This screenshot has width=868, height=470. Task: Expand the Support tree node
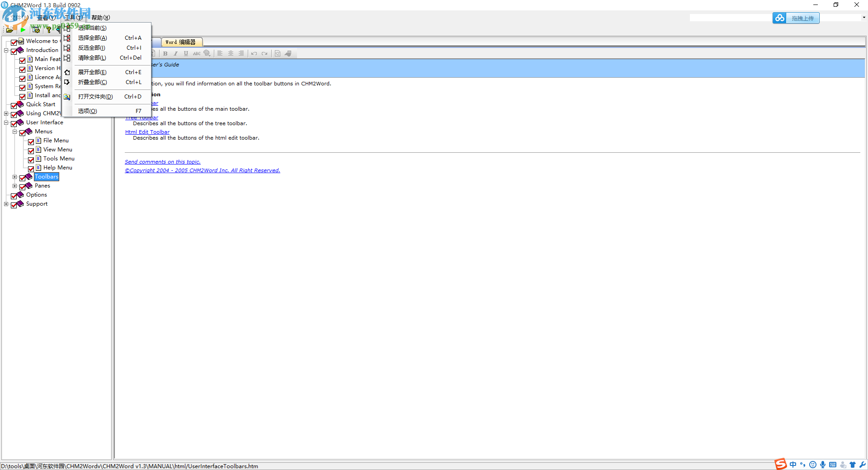(6, 204)
